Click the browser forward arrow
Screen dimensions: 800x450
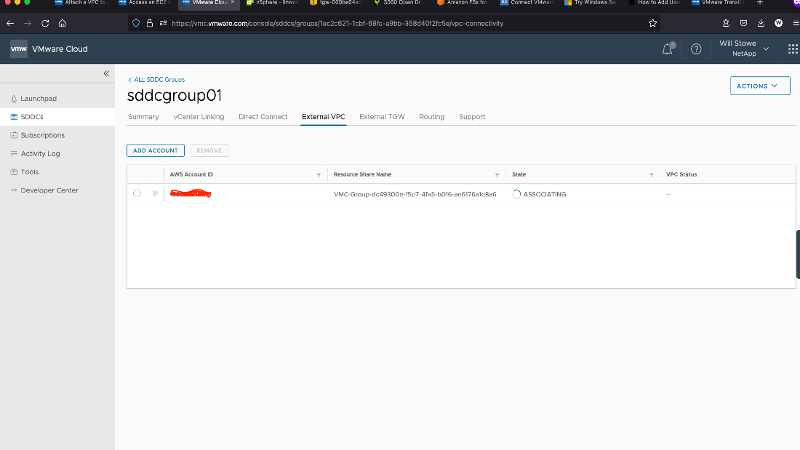(28, 23)
